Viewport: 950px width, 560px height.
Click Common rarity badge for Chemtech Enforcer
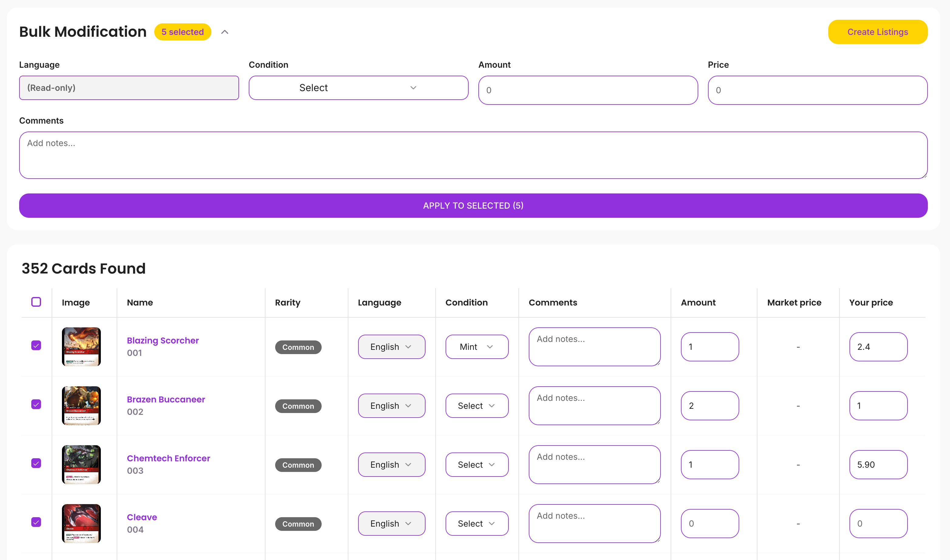(298, 465)
